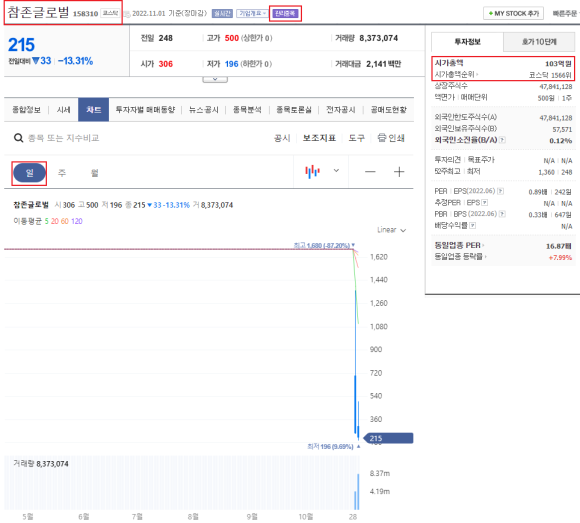Click the 참존글로벌 stock name heading
The height and width of the screenshot is (523, 580).
pos(38,12)
